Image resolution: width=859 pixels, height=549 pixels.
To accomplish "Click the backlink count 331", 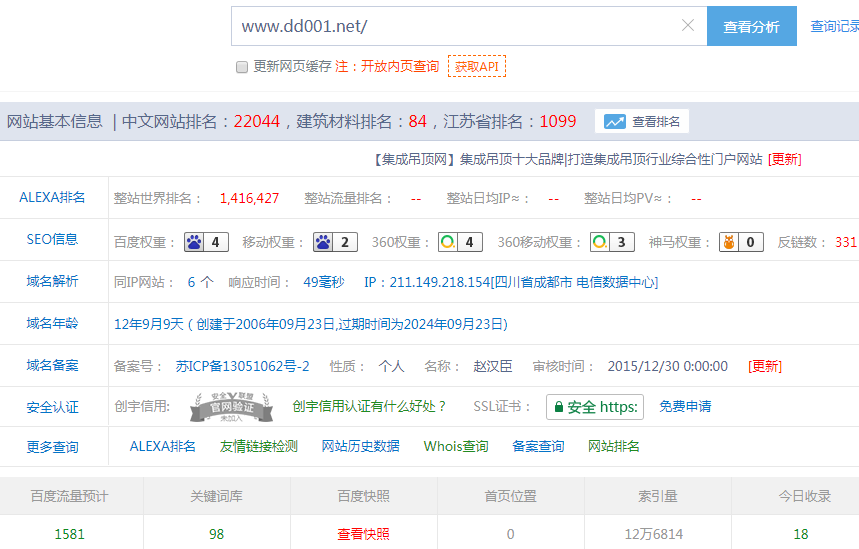I will (846, 242).
